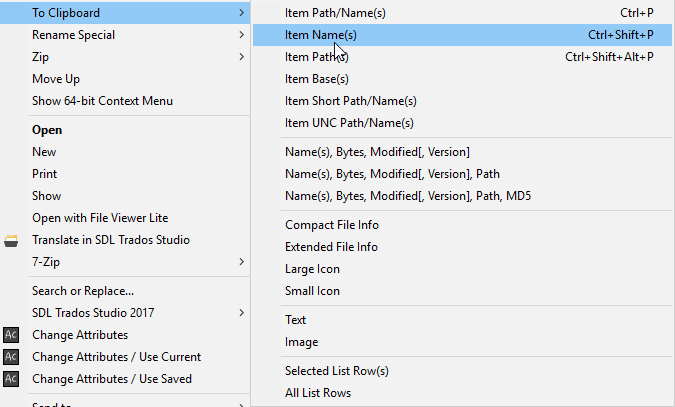Screen dimensions: 675x407
Task: Copy Extended File Info
Action: [331, 247]
